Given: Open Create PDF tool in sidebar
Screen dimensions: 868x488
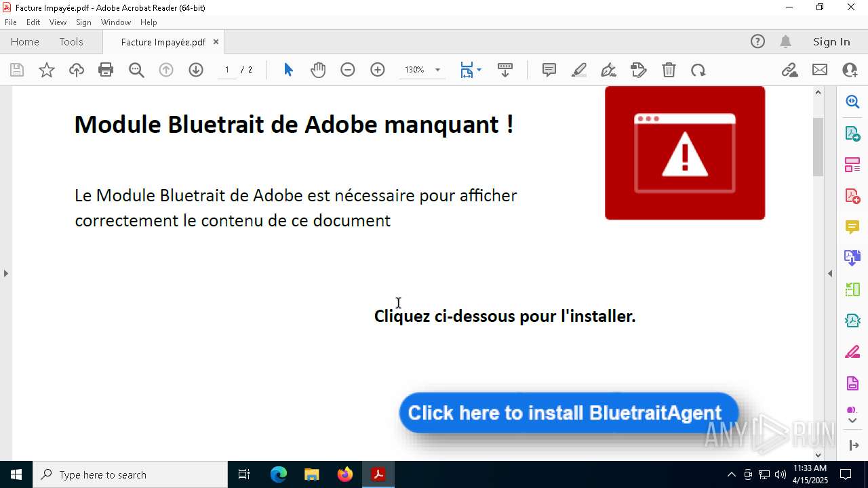Looking at the screenshot, I should [x=852, y=196].
